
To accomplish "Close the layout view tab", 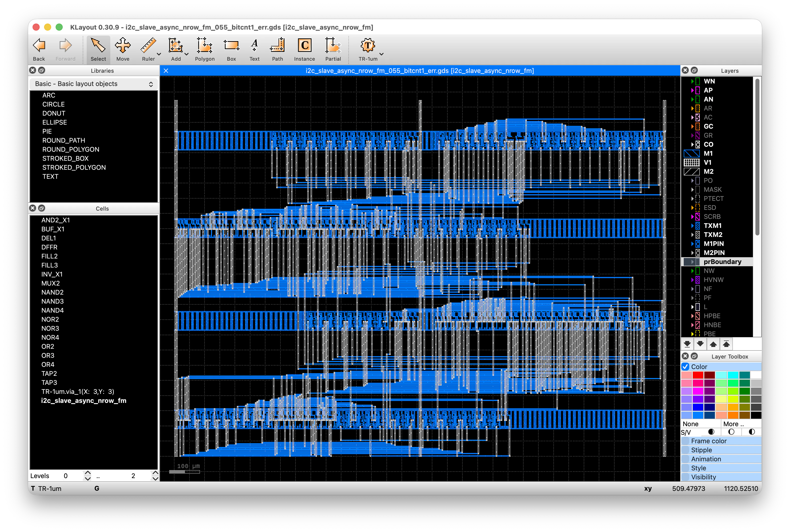I will click(166, 70).
